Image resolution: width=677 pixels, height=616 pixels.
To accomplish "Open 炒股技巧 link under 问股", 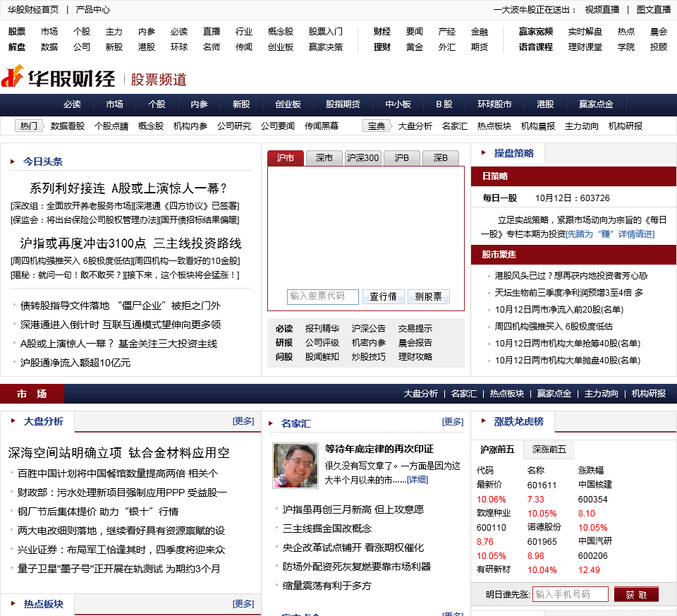I will pyautogui.click(x=369, y=357).
